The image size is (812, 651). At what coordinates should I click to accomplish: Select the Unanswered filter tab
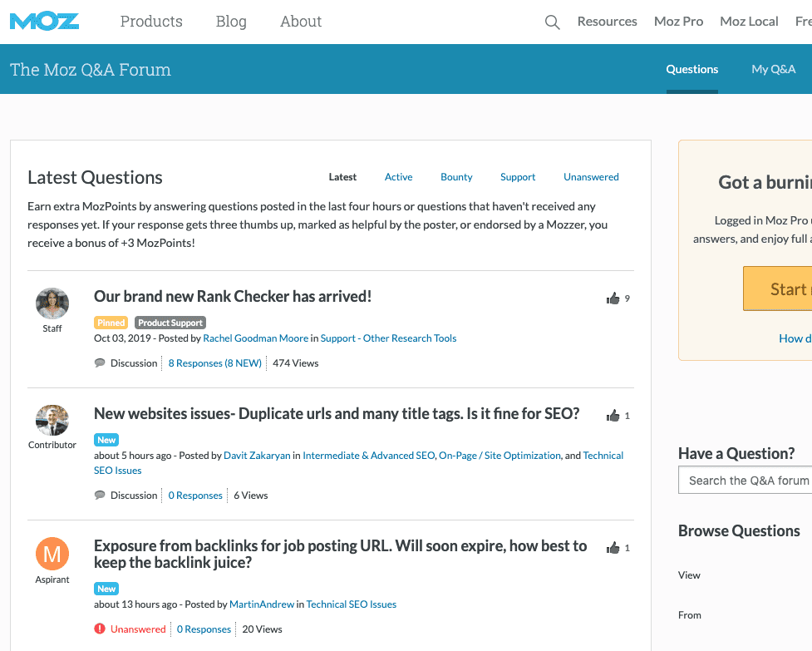point(591,177)
